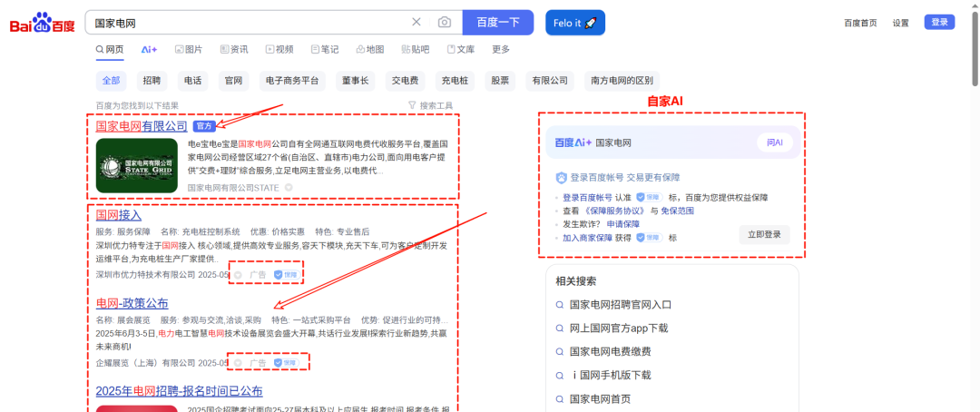This screenshot has width=980, height=412.
Task: Click 保障 shield badge in 企耀展览 result
Action: click(x=286, y=363)
